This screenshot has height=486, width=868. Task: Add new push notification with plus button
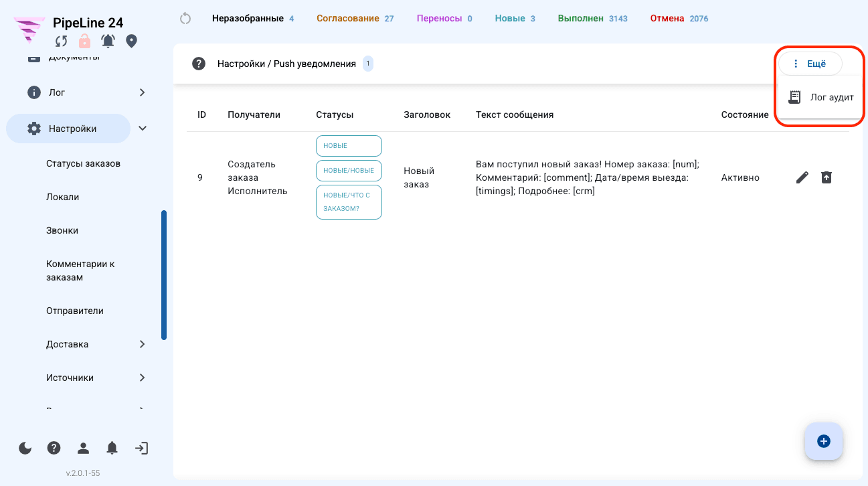pos(824,441)
